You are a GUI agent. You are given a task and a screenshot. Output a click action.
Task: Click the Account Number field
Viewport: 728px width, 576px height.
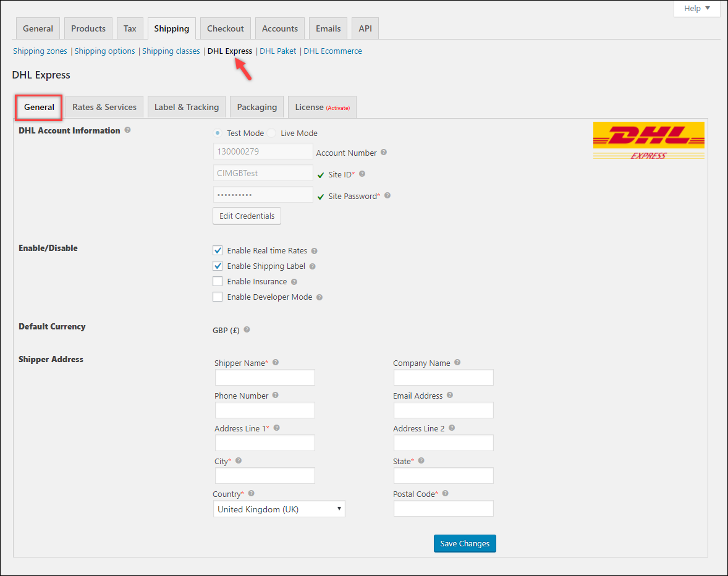coord(263,151)
